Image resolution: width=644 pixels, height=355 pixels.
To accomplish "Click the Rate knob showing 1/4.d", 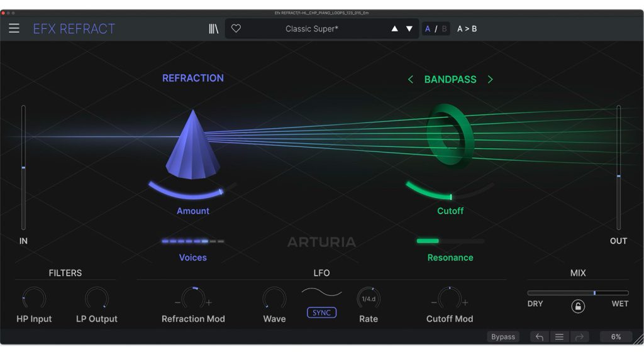I will click(x=369, y=298).
